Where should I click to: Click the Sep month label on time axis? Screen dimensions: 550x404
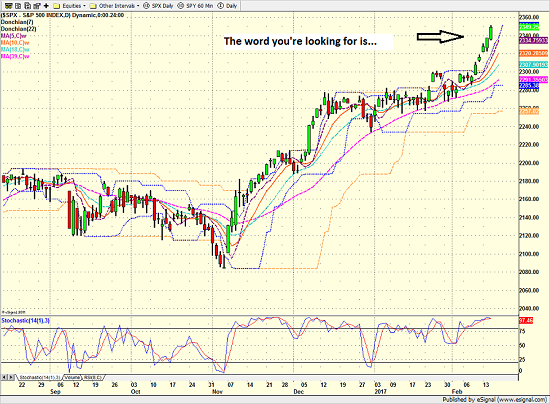point(55,392)
